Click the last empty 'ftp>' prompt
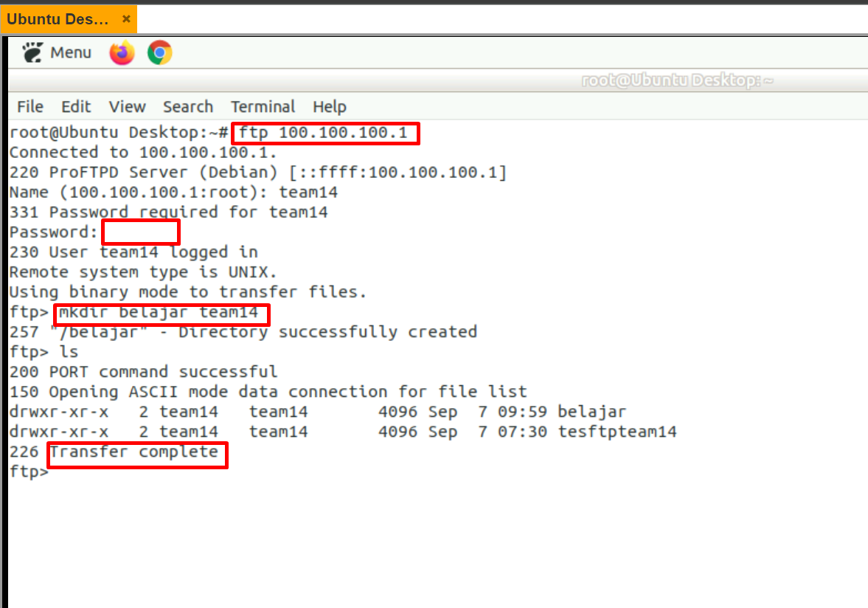The width and height of the screenshot is (868, 608). point(29,471)
